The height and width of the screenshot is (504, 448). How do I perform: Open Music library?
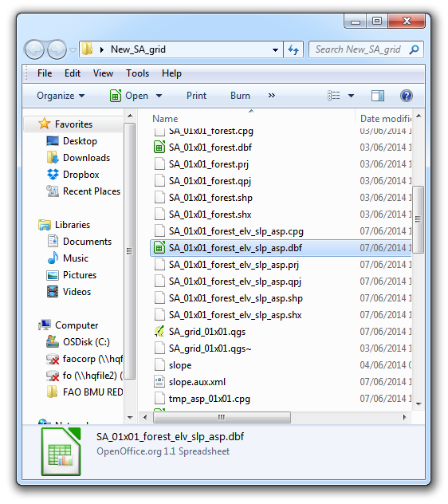click(x=76, y=258)
